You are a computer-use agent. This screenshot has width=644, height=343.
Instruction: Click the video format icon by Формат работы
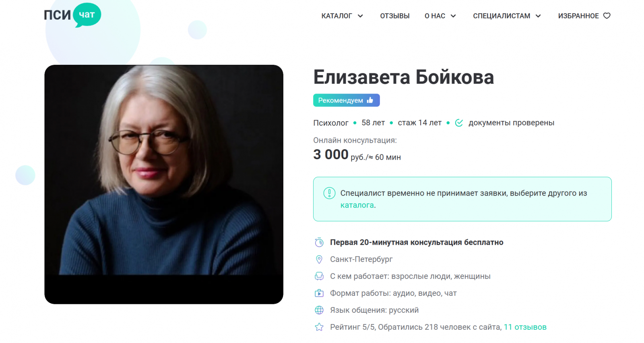pos(319,293)
